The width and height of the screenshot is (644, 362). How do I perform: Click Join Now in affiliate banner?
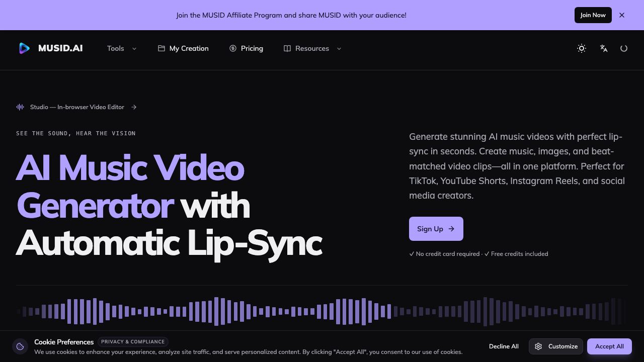point(593,15)
